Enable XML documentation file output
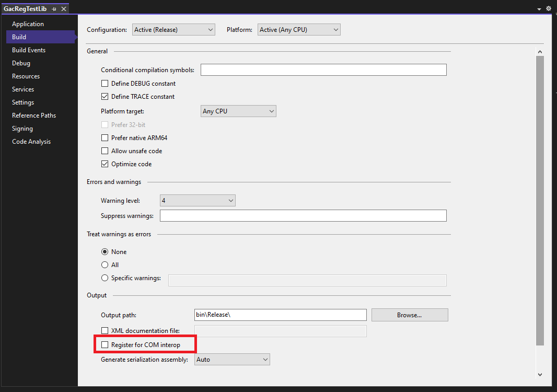 pyautogui.click(x=105, y=330)
